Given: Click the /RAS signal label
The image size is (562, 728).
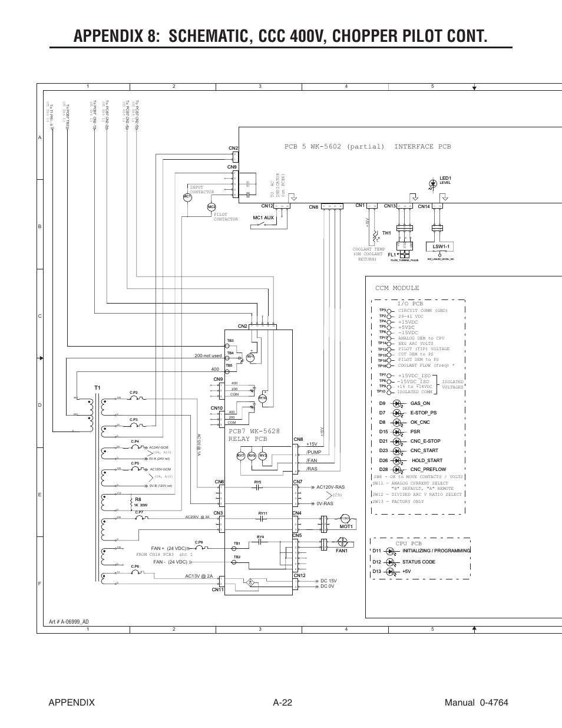Looking at the screenshot, I should click(312, 469).
